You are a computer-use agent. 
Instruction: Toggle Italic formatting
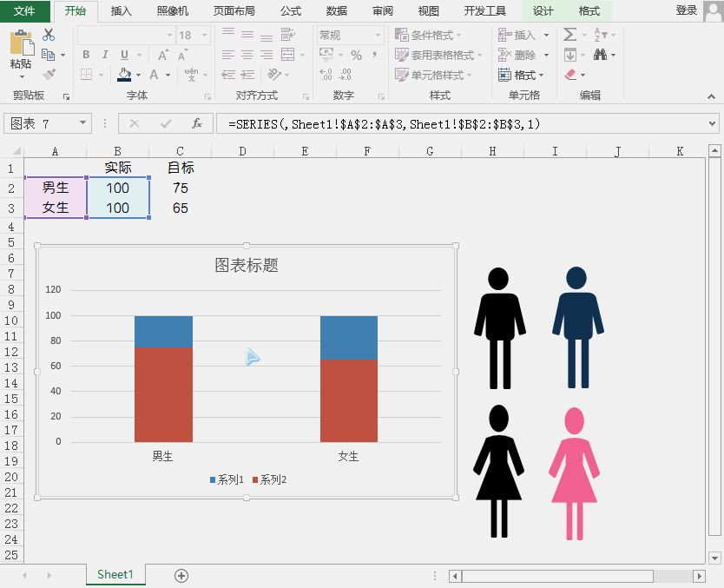pyautogui.click(x=105, y=55)
